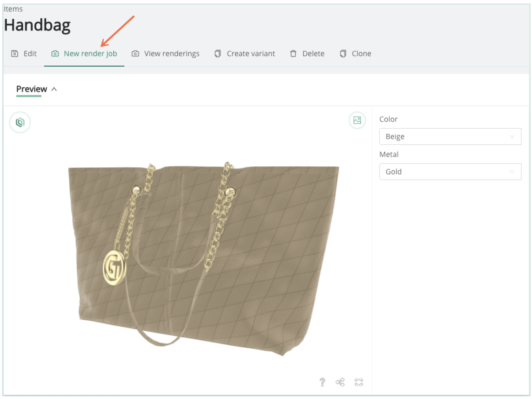
Task: Click the Clone copy icon
Action: (343, 54)
